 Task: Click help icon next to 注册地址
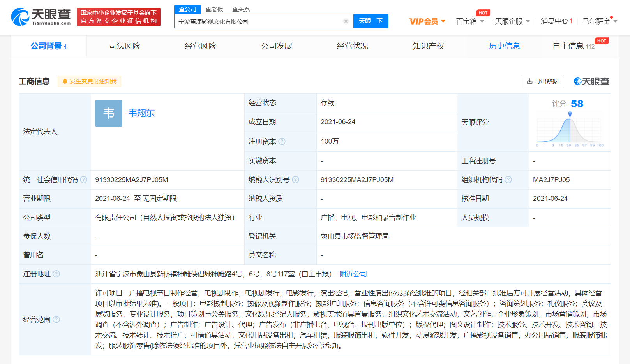(56, 274)
